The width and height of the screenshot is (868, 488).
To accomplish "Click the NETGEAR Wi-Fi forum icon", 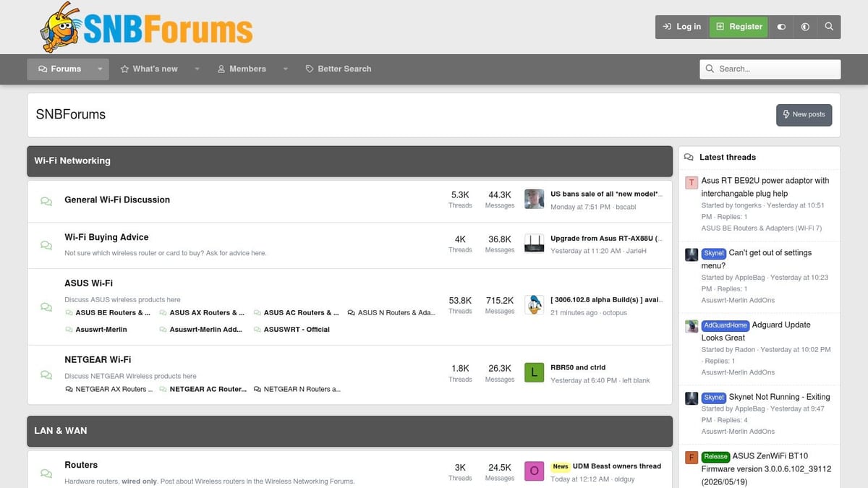I will (46, 374).
